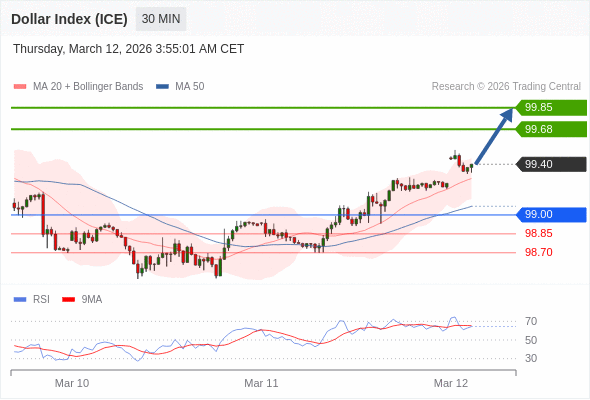This screenshot has height=400, width=590.
Task: Click the RSI 70 level label
Action: [531, 321]
